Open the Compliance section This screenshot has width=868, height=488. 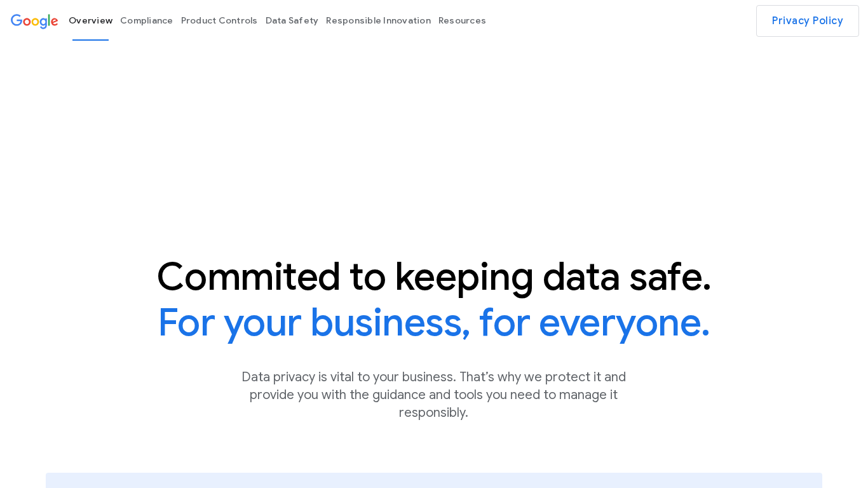pos(146,20)
